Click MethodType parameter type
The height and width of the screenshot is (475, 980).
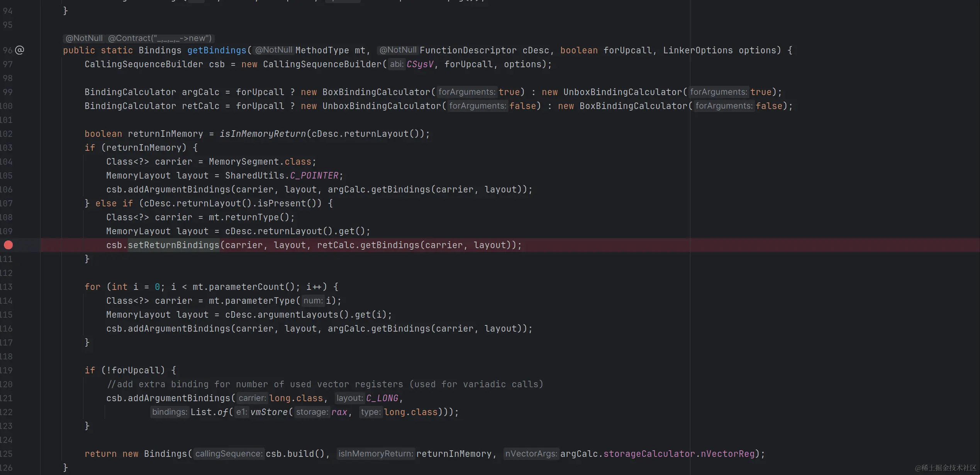[x=322, y=50]
